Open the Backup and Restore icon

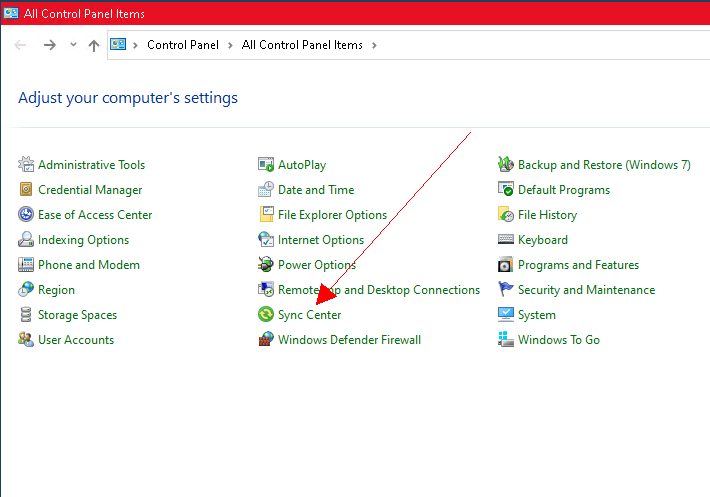coord(506,165)
